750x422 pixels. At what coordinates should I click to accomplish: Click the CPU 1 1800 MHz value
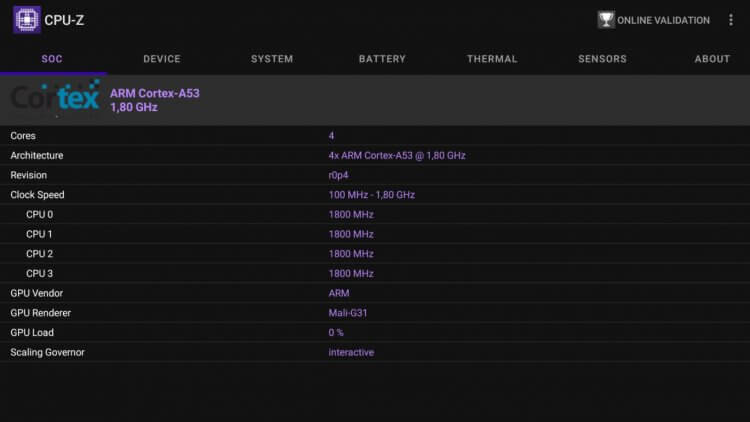coord(351,234)
